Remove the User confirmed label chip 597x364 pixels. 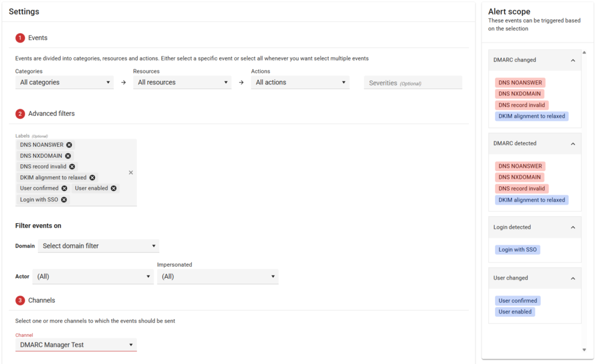64,189
